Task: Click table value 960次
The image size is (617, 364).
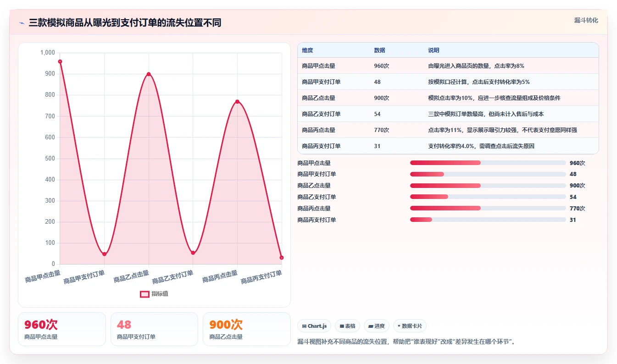Action: 382,66
